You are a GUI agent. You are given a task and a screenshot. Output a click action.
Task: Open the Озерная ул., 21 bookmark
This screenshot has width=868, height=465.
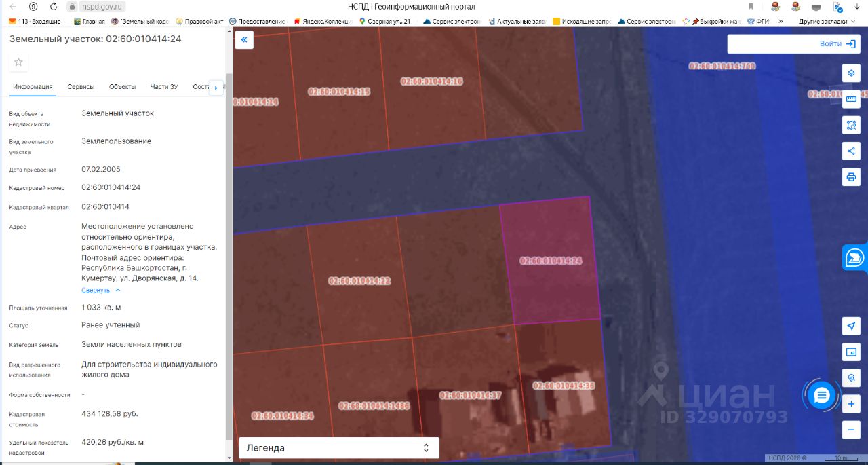[x=387, y=21]
